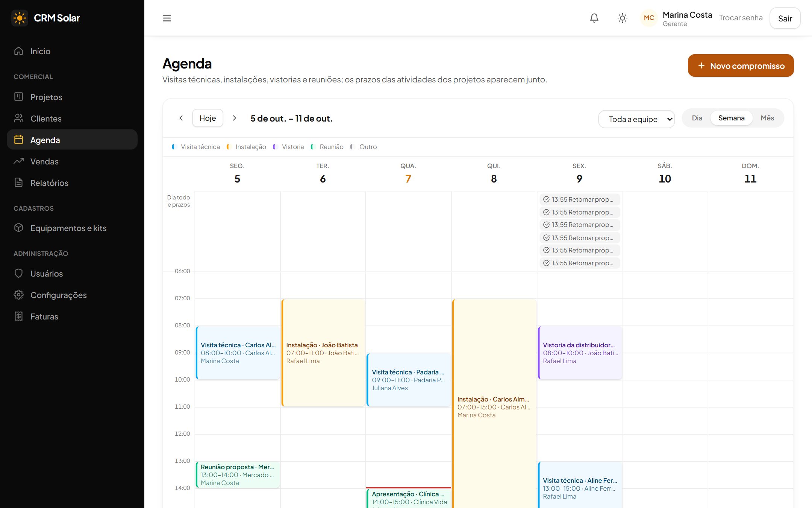This screenshot has height=508, width=812.
Task: Open Configurações settings
Action: pyautogui.click(x=72, y=295)
